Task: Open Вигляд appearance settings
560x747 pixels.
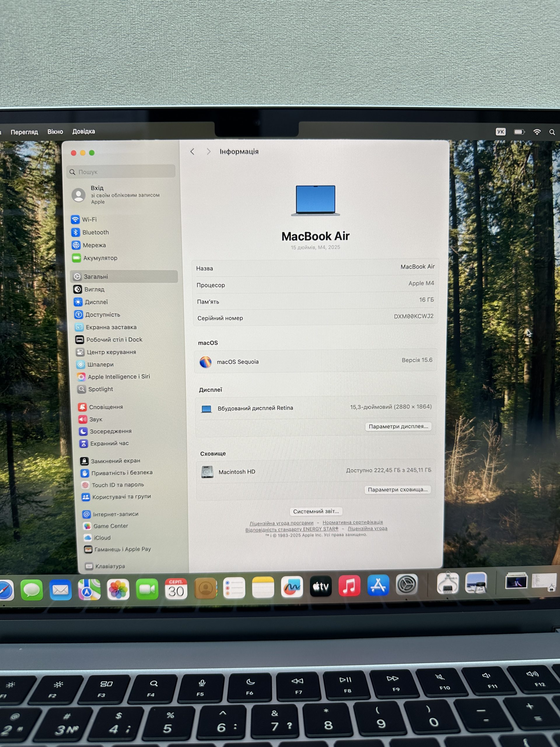Action: coord(90,289)
